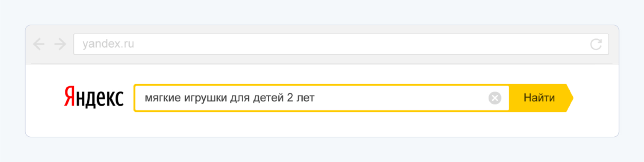Submit the search for soft toys
The width and height of the screenshot is (644, 162).
[539, 98]
